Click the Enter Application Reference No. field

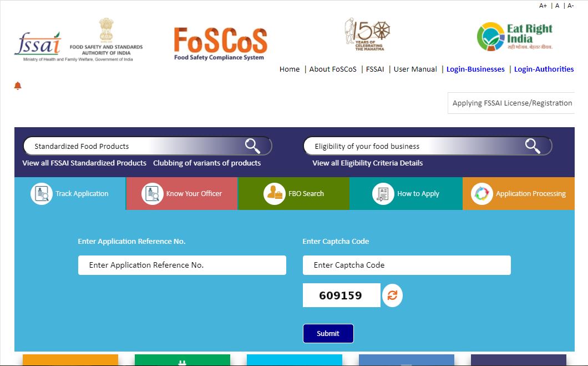coord(182,265)
